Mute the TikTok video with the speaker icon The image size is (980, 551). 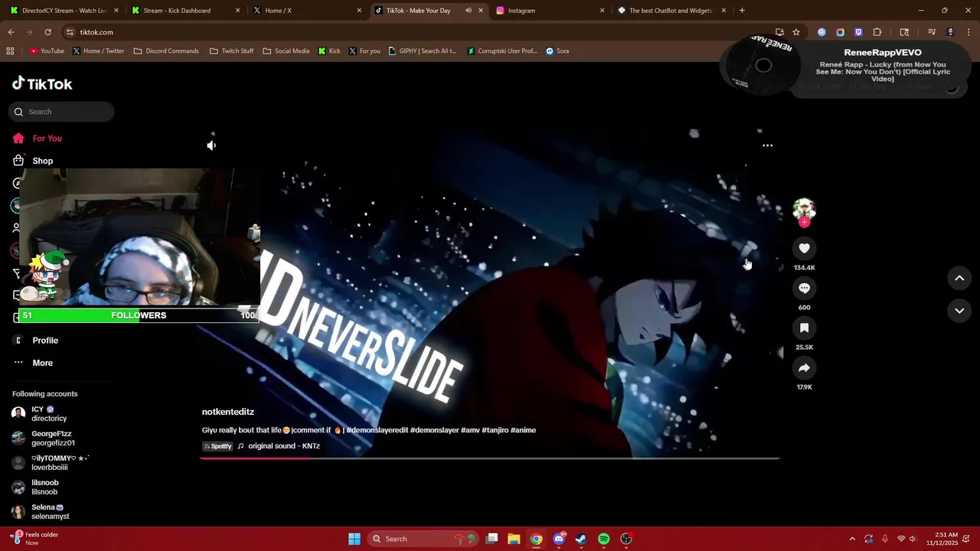click(211, 145)
